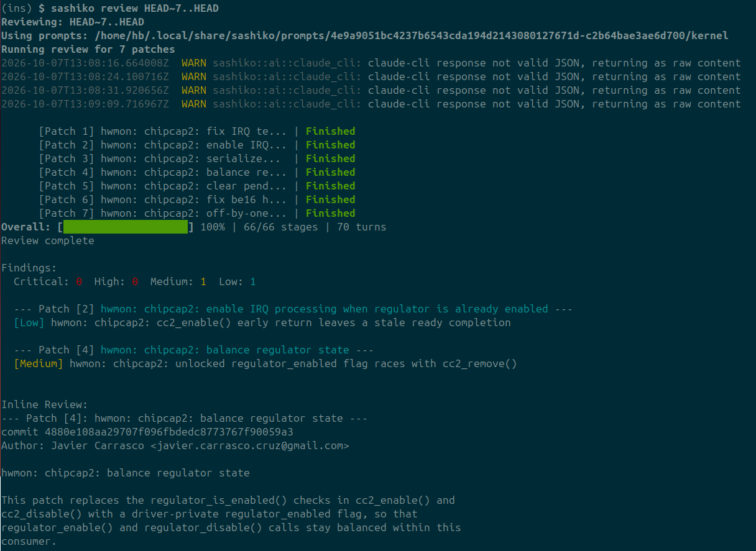Click the 'Findings:' heading

tap(29, 268)
